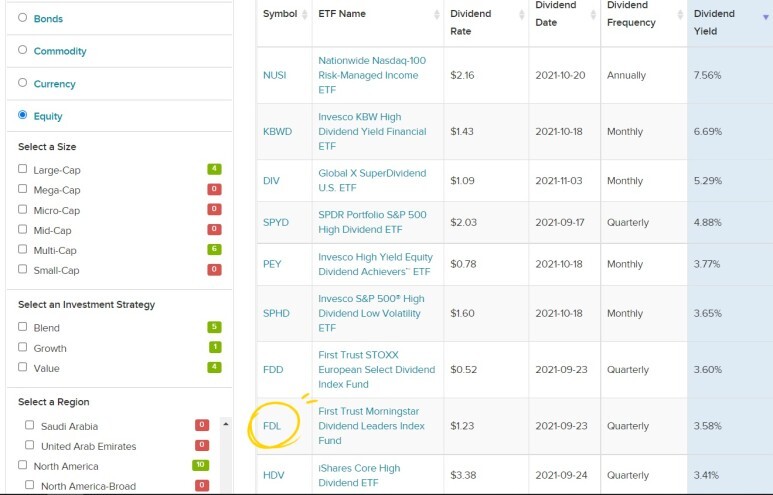Click the Bonds asset class label
773x495 pixels.
point(48,19)
